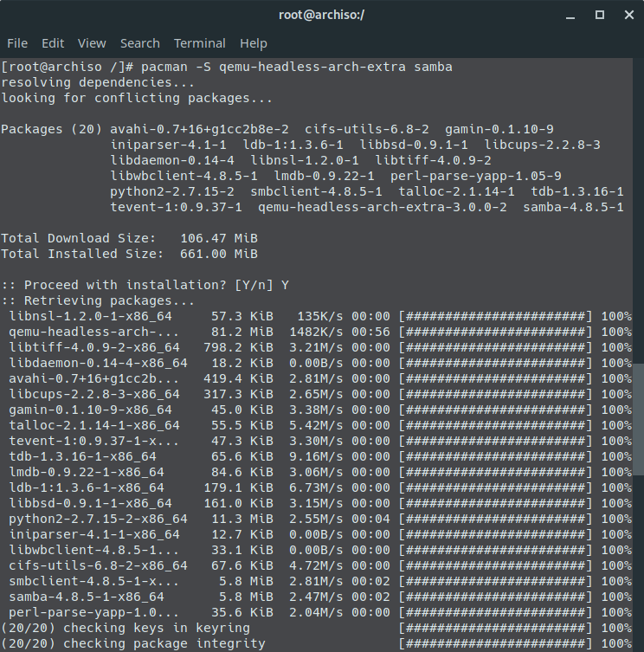644x652 pixels.
Task: Click the 'resolving dependencies...' line
Action: click(98, 82)
